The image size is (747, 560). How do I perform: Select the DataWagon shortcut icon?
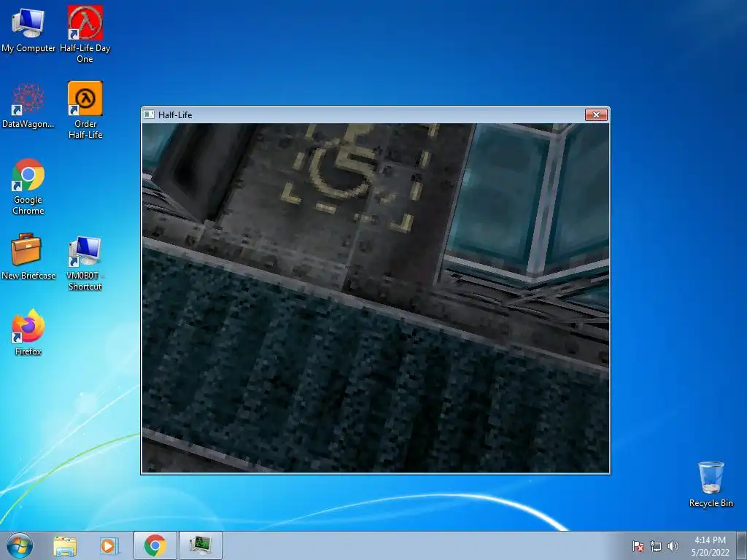point(28,106)
